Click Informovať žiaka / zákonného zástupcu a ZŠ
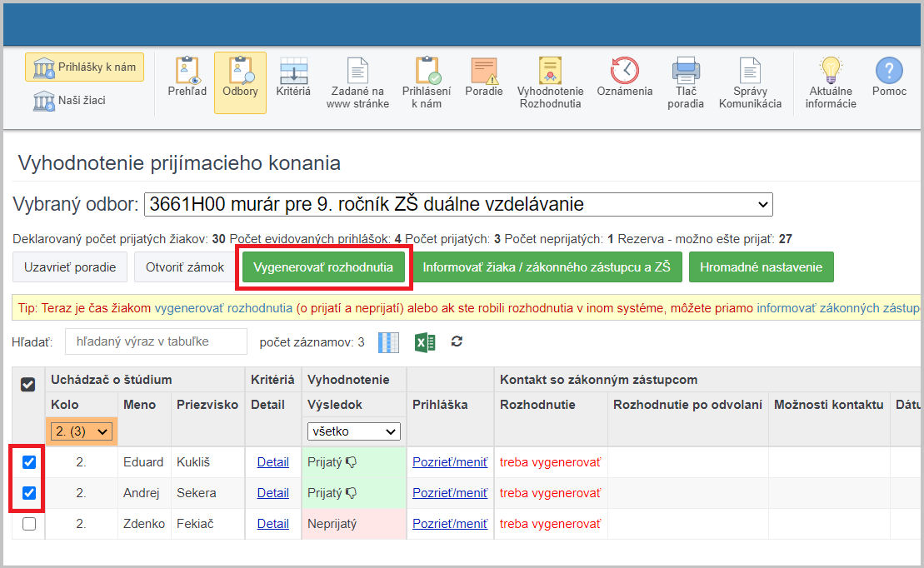The height and width of the screenshot is (568, 924). 547,267
